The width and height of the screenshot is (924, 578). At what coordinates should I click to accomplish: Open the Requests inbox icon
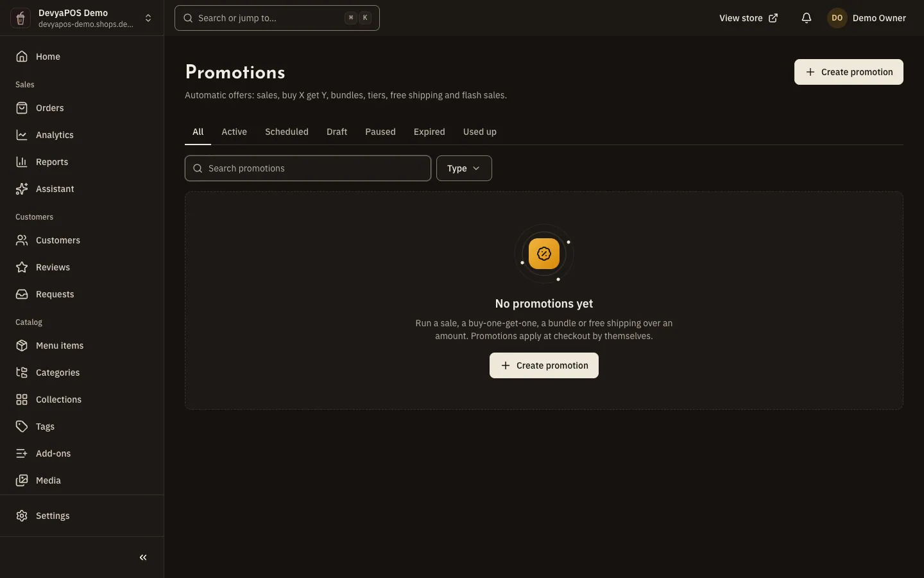(22, 294)
